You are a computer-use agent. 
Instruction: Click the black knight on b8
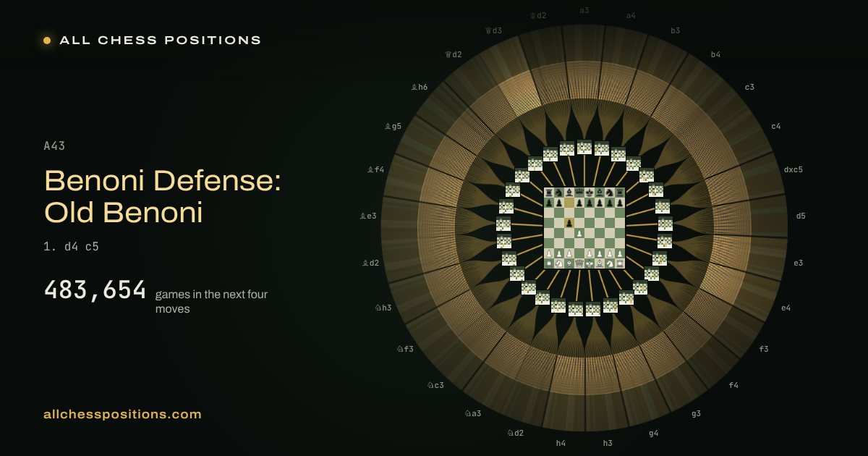click(559, 193)
